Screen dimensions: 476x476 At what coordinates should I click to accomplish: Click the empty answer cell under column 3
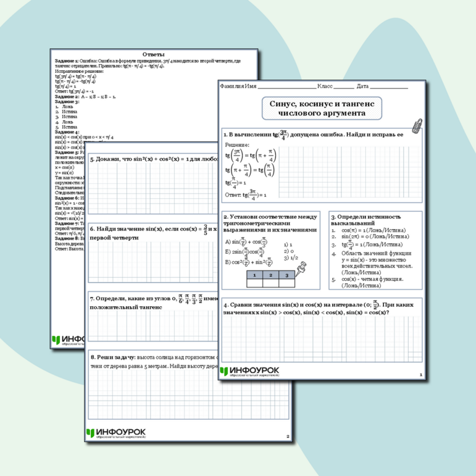tap(286, 283)
